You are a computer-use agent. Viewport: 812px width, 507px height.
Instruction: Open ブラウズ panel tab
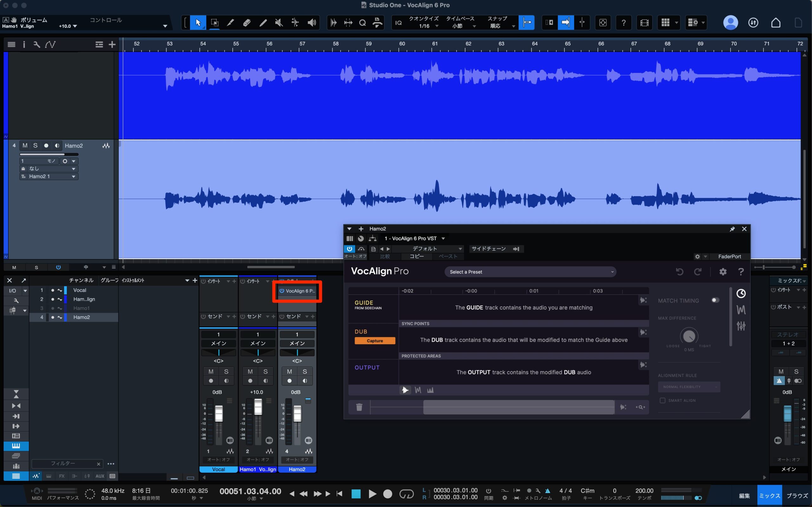pos(797,496)
